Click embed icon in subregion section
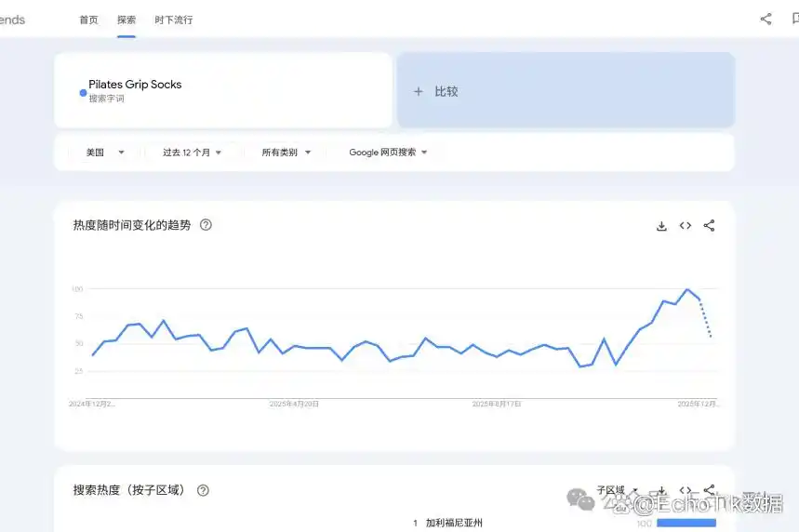This screenshot has width=799, height=532. click(x=686, y=490)
